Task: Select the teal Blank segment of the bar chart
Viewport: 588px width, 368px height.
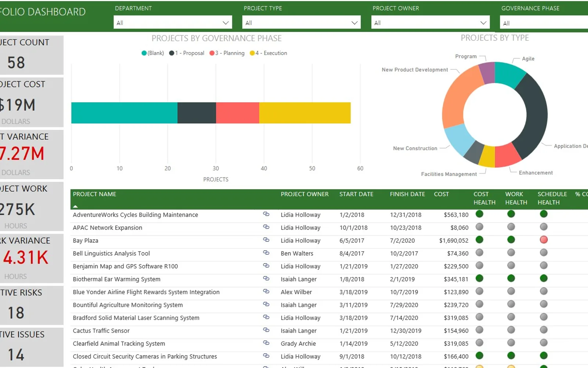Action: click(124, 113)
